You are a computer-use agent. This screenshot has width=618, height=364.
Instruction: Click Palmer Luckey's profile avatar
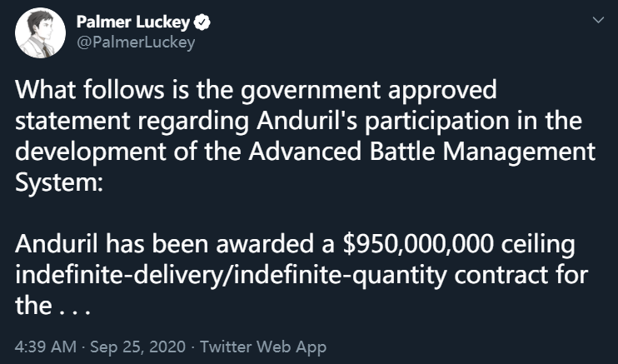point(39,34)
